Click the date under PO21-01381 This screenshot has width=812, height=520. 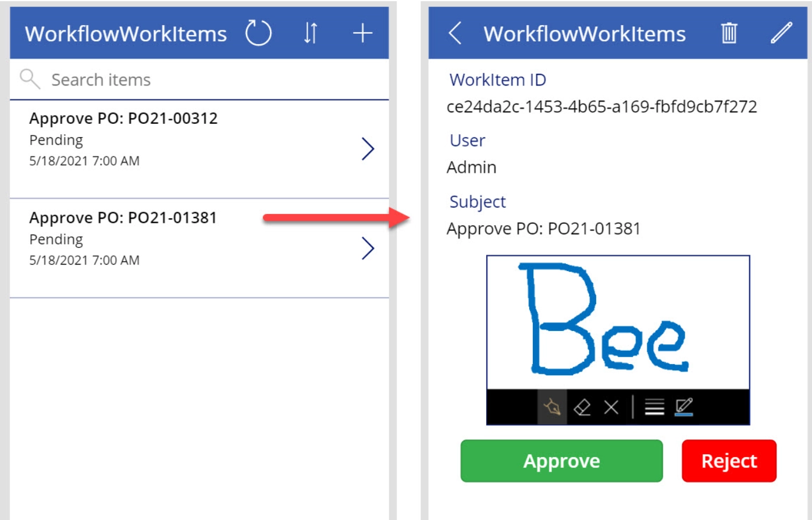[x=84, y=261]
